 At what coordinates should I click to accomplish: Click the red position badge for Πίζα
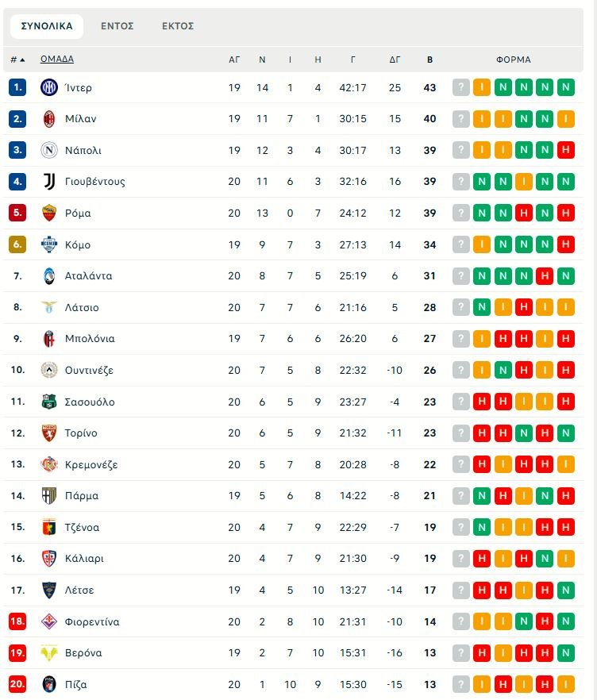tap(17, 684)
